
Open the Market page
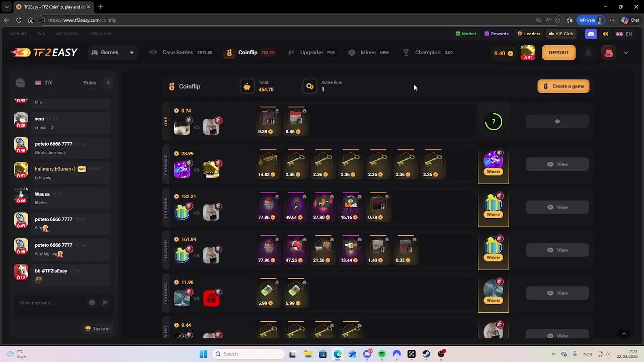466,34
